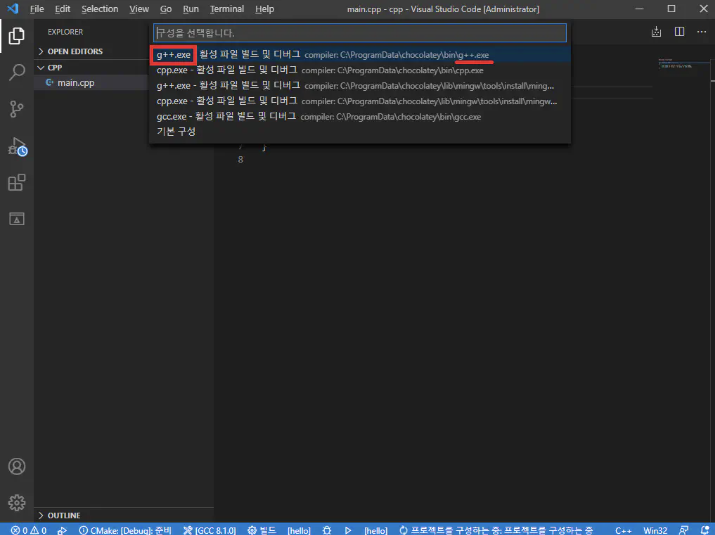Open the Manage gear icon
This screenshot has height=535, width=715.
[16, 503]
